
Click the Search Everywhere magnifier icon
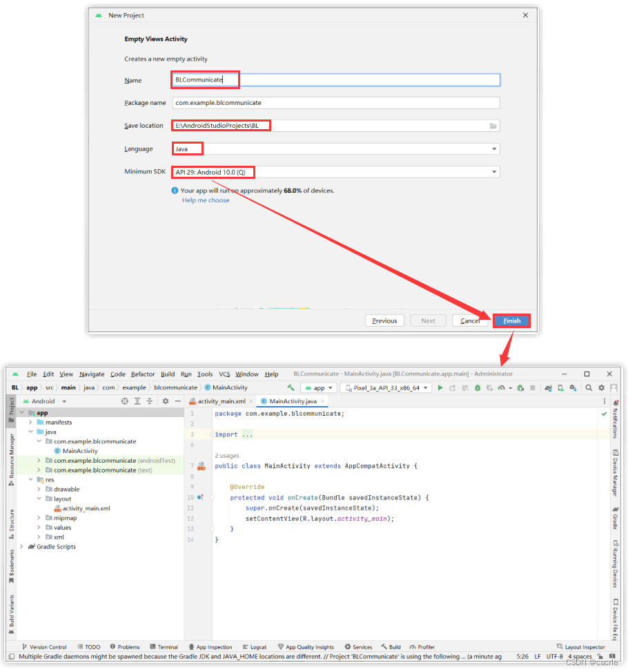pos(589,388)
